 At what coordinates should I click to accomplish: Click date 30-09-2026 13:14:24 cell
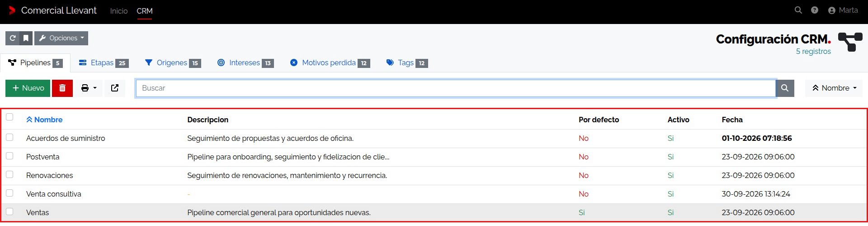point(756,194)
